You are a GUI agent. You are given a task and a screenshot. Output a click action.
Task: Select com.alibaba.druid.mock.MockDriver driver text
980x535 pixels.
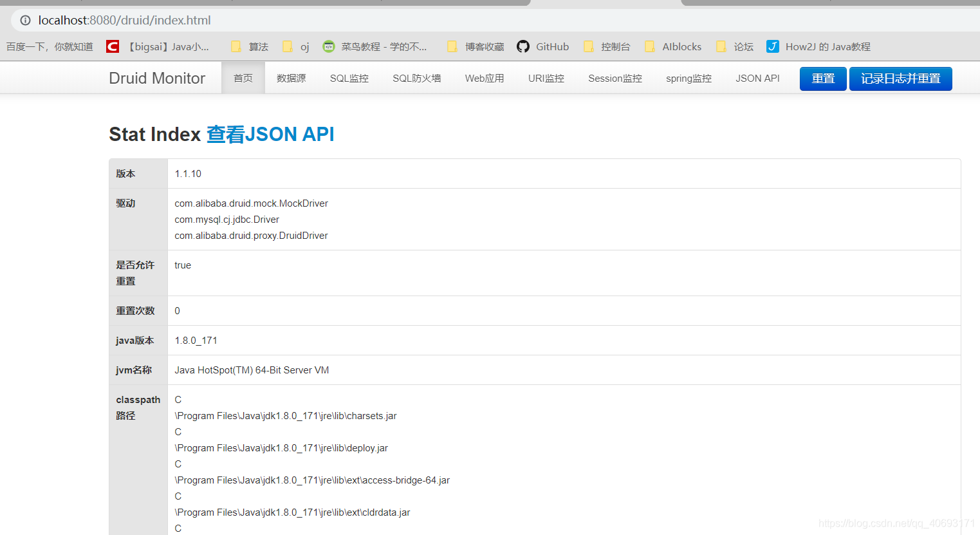(252, 203)
